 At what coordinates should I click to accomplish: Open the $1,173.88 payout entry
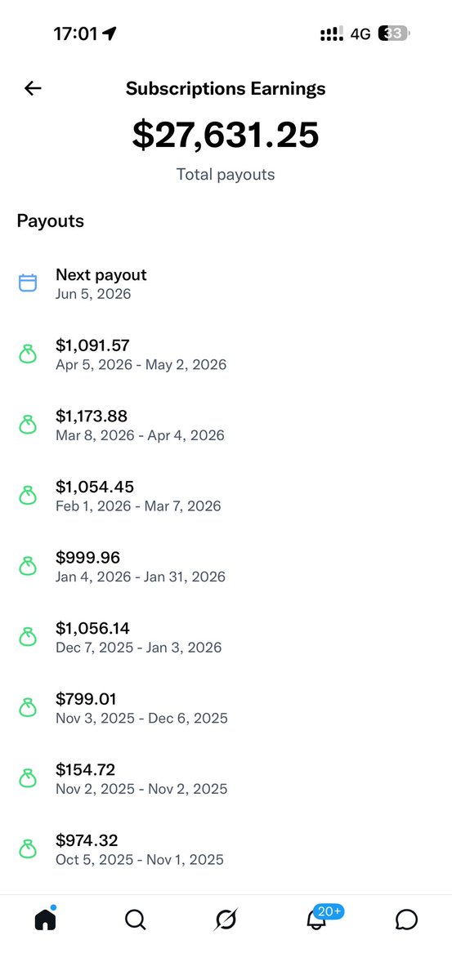[x=226, y=425]
